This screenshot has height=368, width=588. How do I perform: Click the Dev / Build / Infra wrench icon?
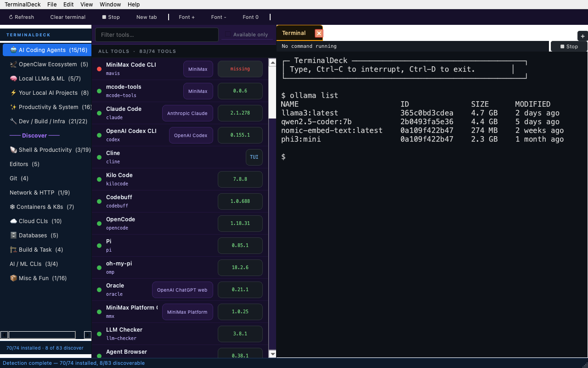tap(13, 121)
